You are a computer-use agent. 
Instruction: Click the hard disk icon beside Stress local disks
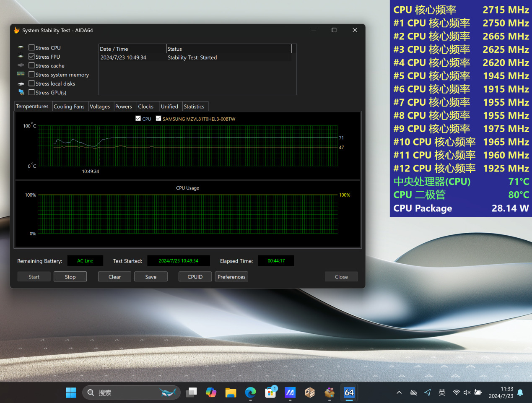pos(21,83)
